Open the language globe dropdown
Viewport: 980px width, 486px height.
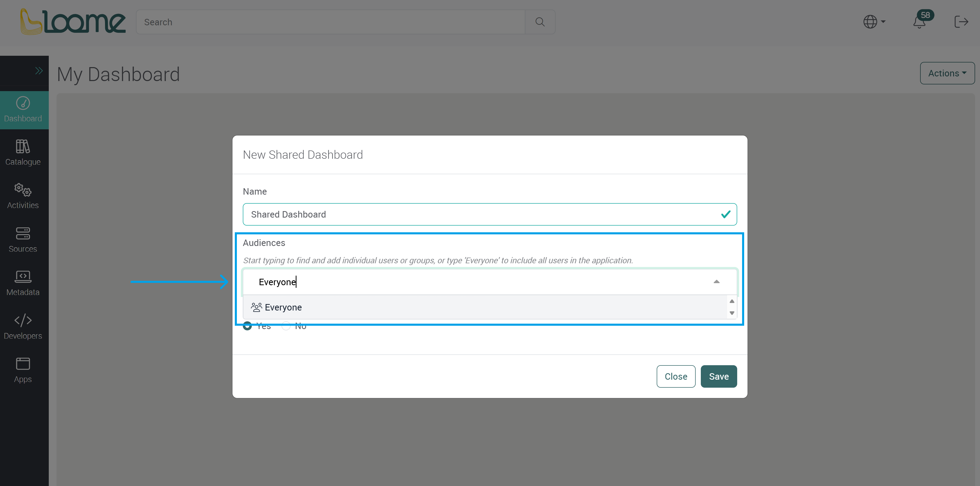[873, 22]
